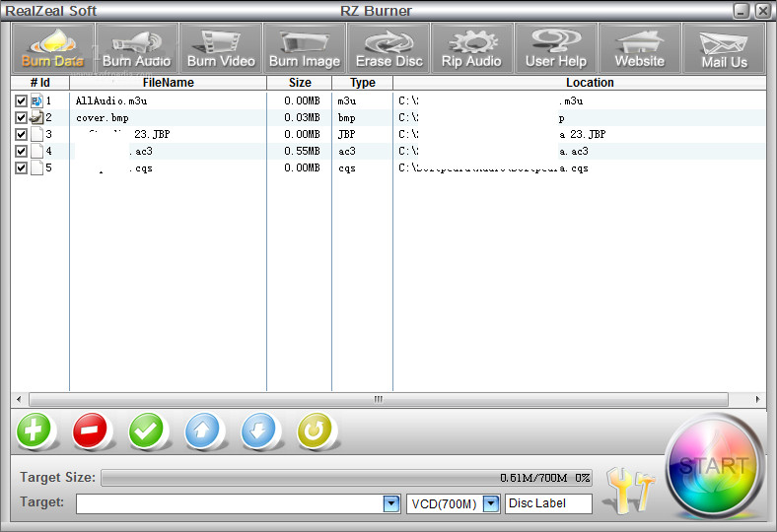Click the blank file icon in row 3
The height and width of the screenshot is (532, 777).
pyautogui.click(x=37, y=134)
